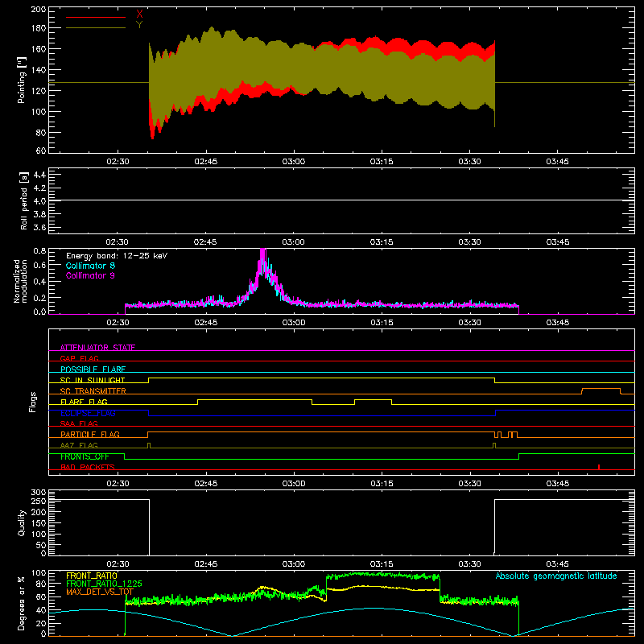Click the 03:45 label under Flags plot

pos(557,484)
